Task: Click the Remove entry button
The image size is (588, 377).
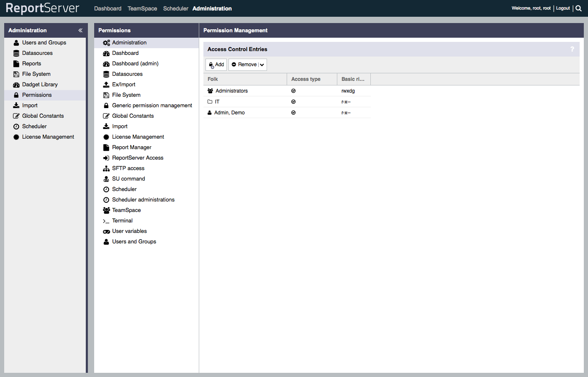Action: tap(244, 65)
